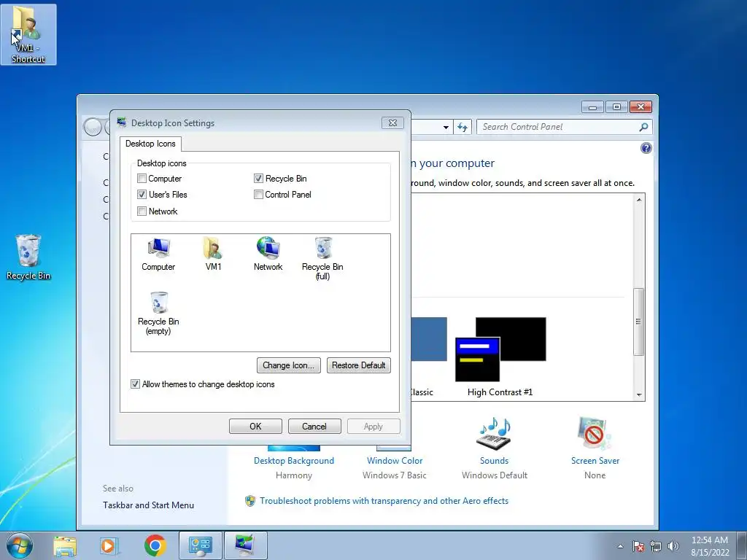Image resolution: width=747 pixels, height=560 pixels.
Task: Select the Recycle Bin (empty) icon
Action: coord(158,314)
